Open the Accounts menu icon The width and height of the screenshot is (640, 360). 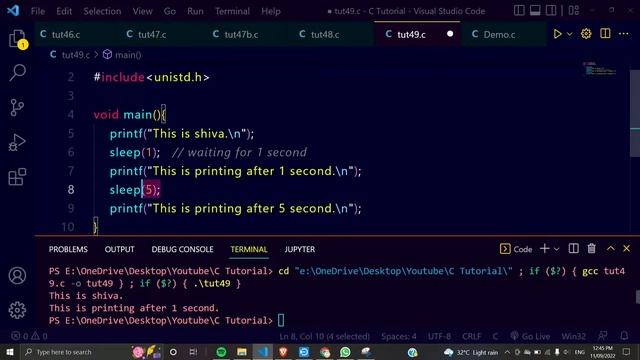[x=17, y=276]
